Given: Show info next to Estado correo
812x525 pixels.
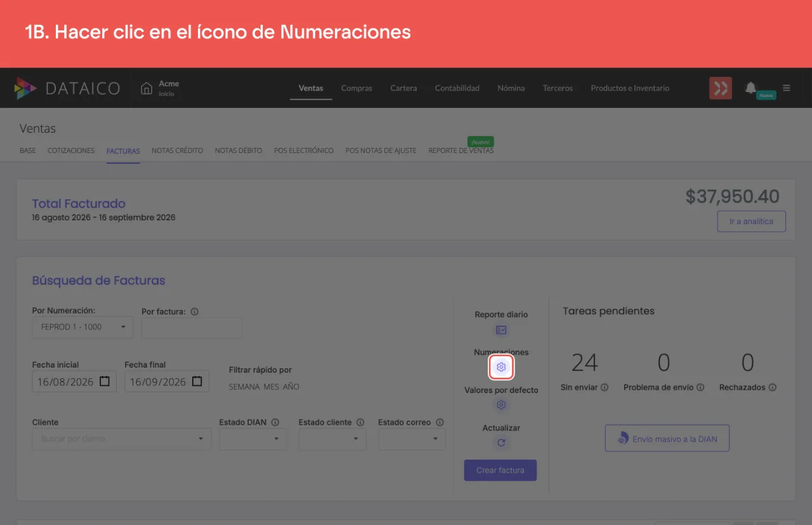Looking at the screenshot, I should point(440,422).
